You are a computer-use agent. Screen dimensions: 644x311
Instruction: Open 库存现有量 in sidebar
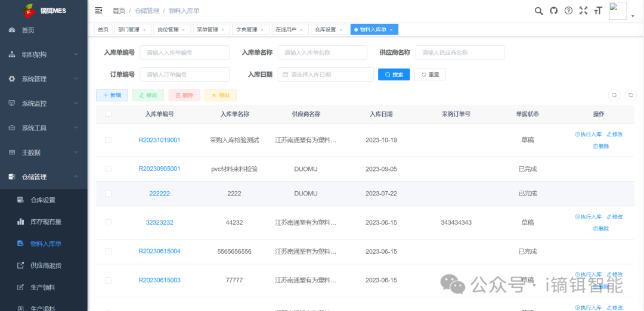(46, 222)
